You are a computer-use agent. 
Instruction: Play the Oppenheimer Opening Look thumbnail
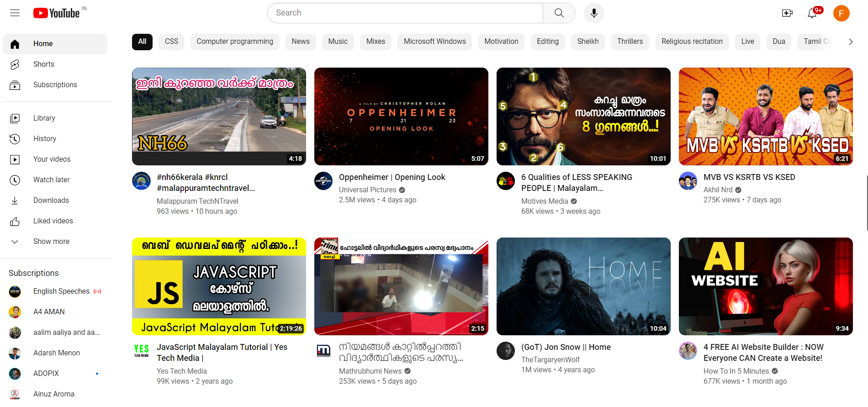pyautogui.click(x=401, y=116)
